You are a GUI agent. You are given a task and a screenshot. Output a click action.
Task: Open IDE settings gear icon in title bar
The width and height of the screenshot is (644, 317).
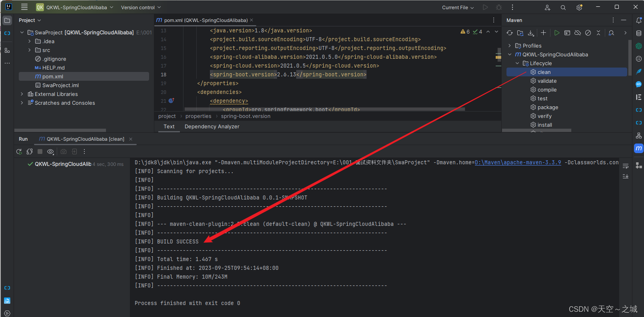coord(579,8)
